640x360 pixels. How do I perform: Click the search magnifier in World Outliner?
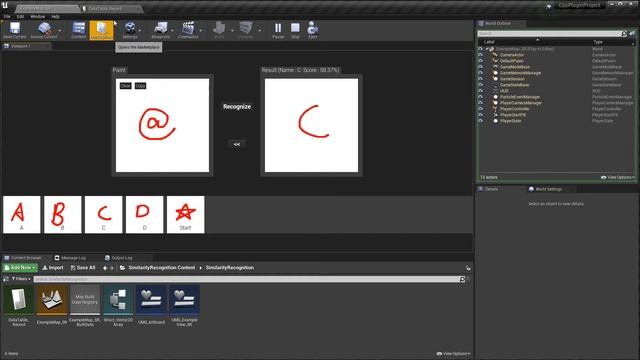[x=623, y=33]
